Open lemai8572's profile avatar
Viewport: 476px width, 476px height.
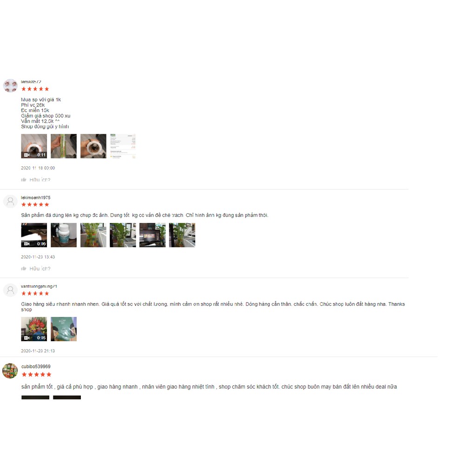coord(10,86)
